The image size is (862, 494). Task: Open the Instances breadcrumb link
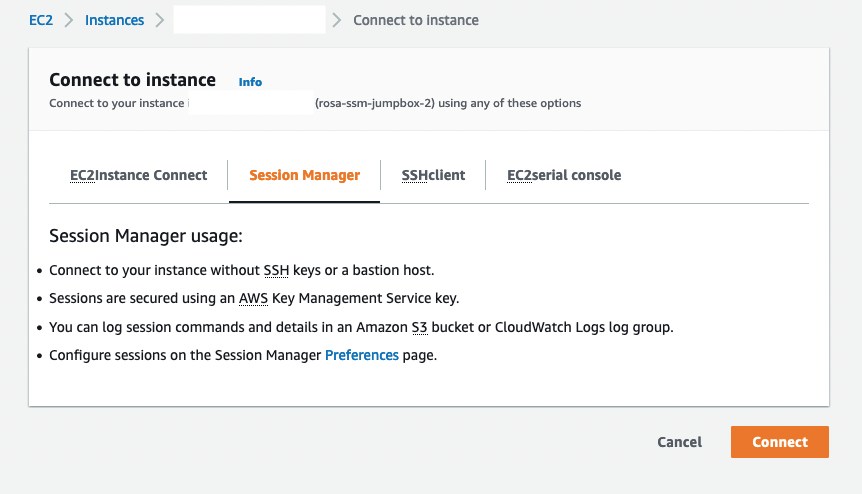114,20
